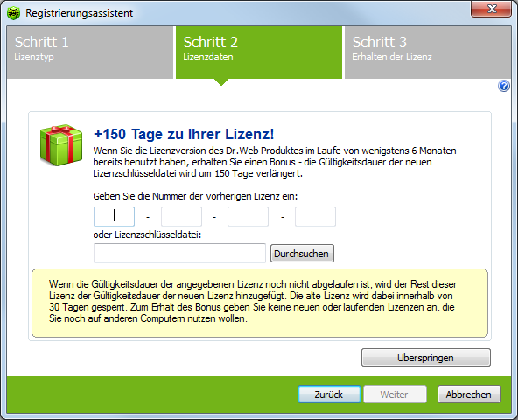Browse for key file with Durchsuchen
518x420 pixels.
coord(302,254)
